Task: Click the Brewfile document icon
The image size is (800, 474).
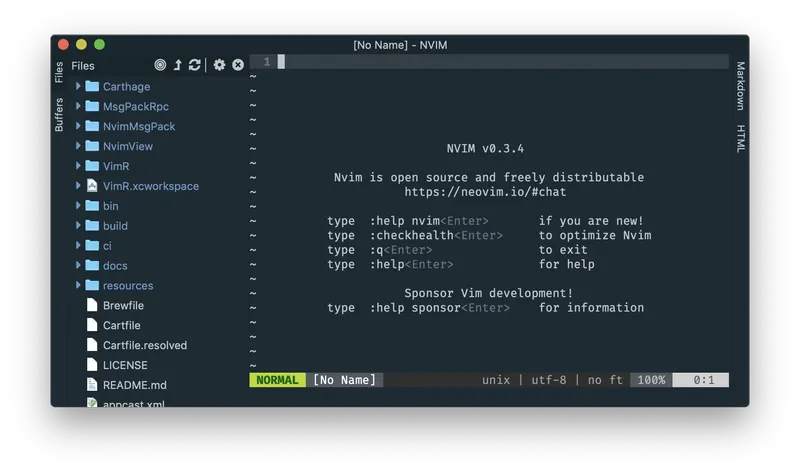Action: [92, 305]
